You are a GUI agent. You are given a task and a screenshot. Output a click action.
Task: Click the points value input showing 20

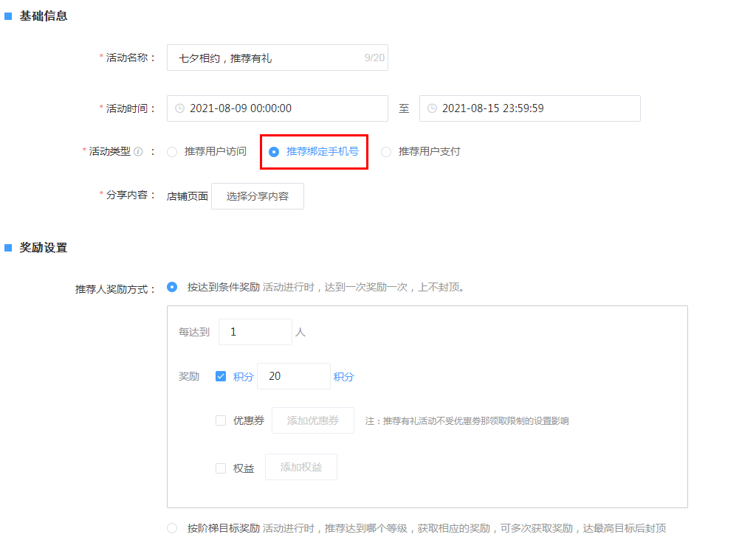click(293, 376)
